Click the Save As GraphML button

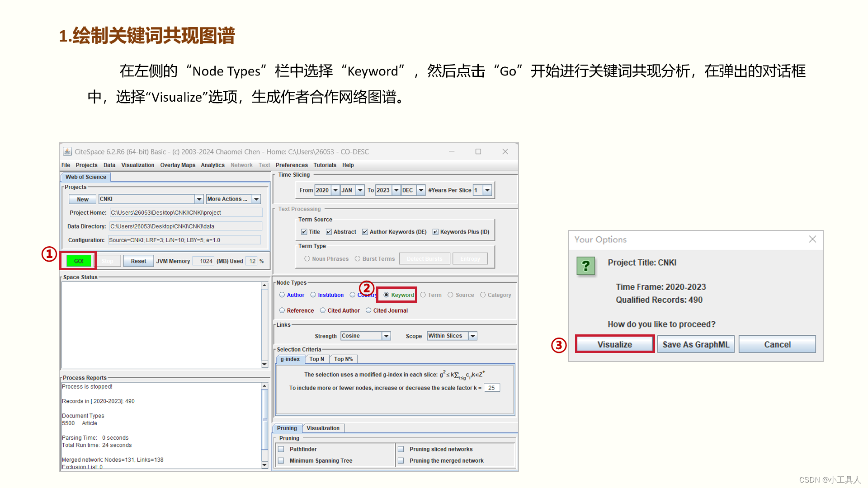(695, 344)
